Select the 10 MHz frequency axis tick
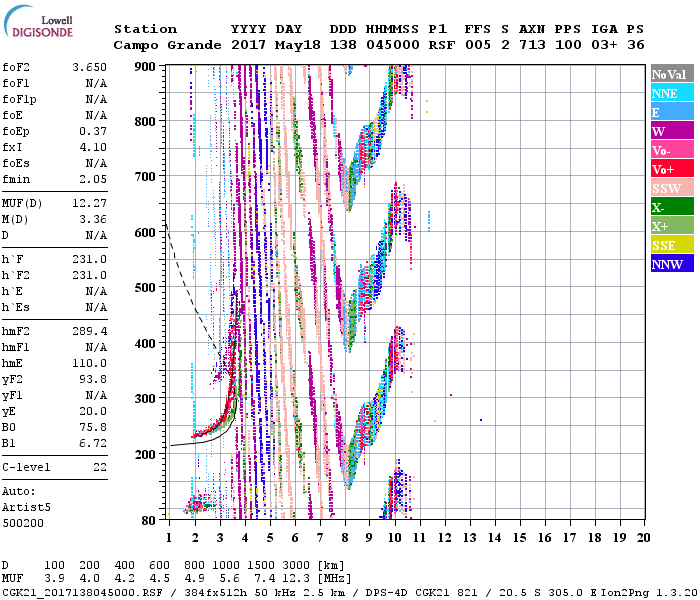The image size is (700, 600). [x=395, y=538]
